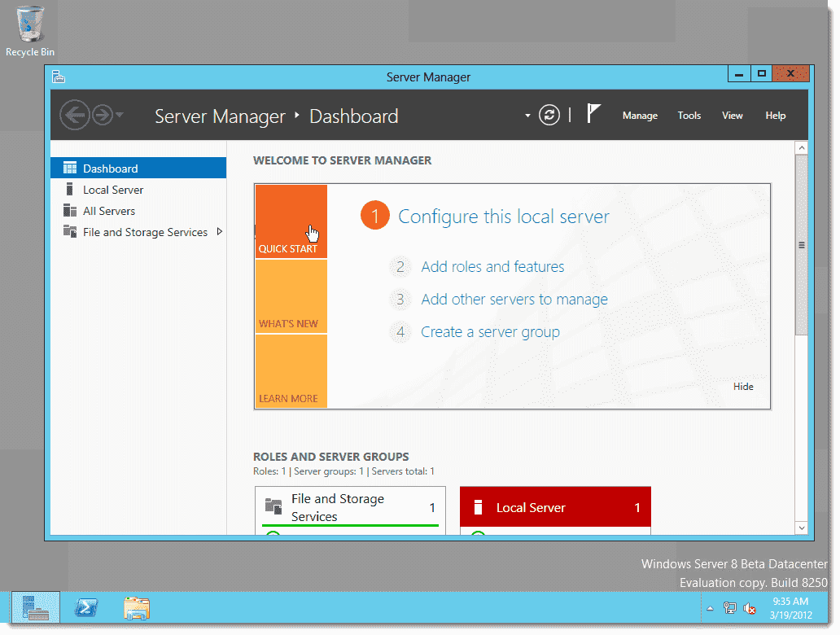Image resolution: width=840 pixels, height=635 pixels.
Task: Open dropdown arrow left of refresh icon
Action: (527, 116)
